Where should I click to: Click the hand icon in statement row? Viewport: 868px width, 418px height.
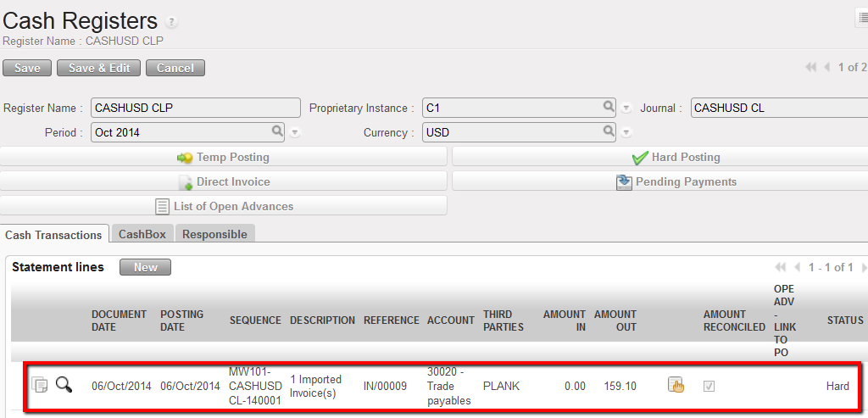point(676,385)
